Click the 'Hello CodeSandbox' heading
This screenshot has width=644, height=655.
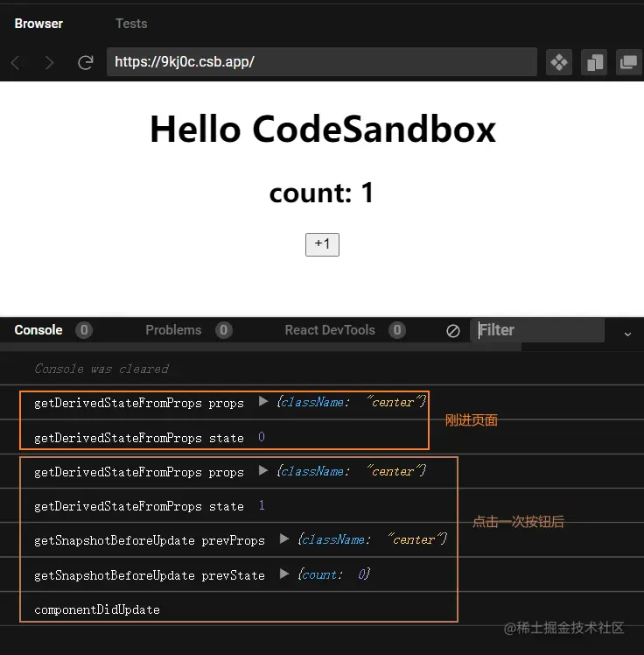(x=323, y=129)
